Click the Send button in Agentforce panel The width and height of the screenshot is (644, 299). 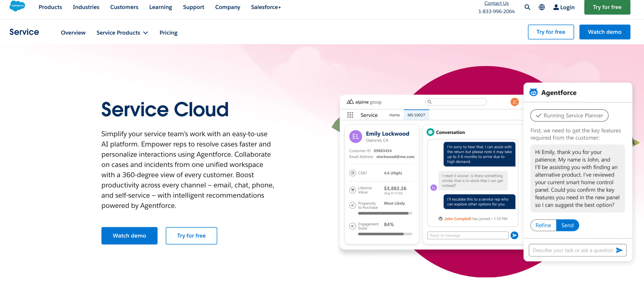567,225
